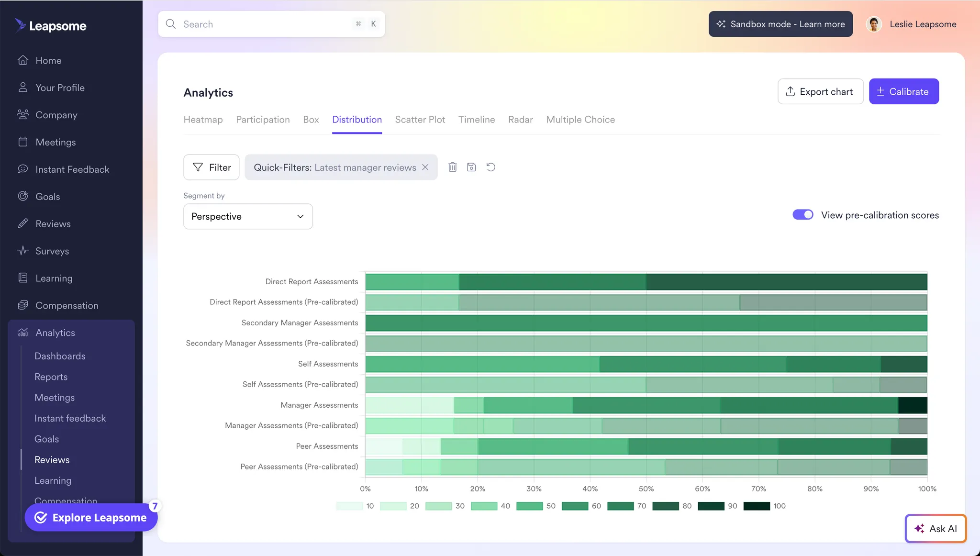Open Goals under Analytics submenu
This screenshot has width=980, height=556.
tap(47, 439)
